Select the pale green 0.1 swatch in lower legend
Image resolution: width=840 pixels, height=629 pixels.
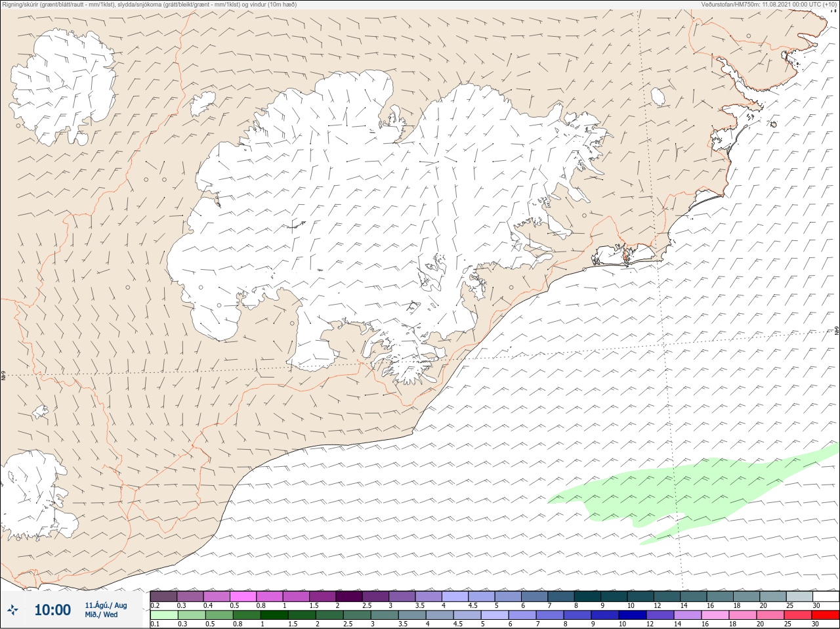(163, 615)
